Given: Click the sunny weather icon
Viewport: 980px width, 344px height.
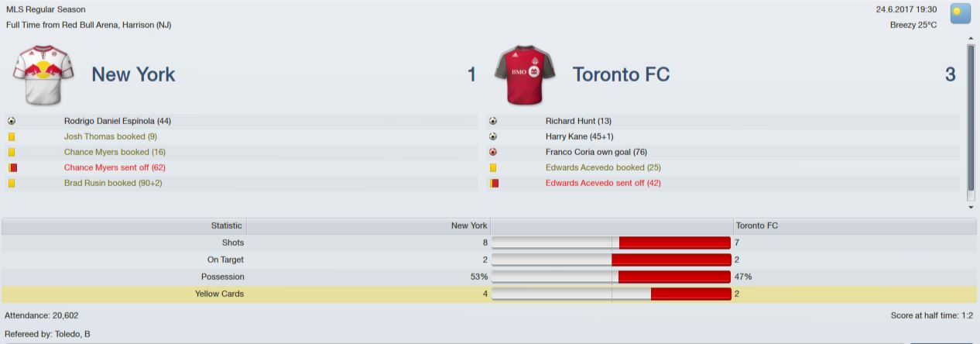Looking at the screenshot, I should point(960,14).
